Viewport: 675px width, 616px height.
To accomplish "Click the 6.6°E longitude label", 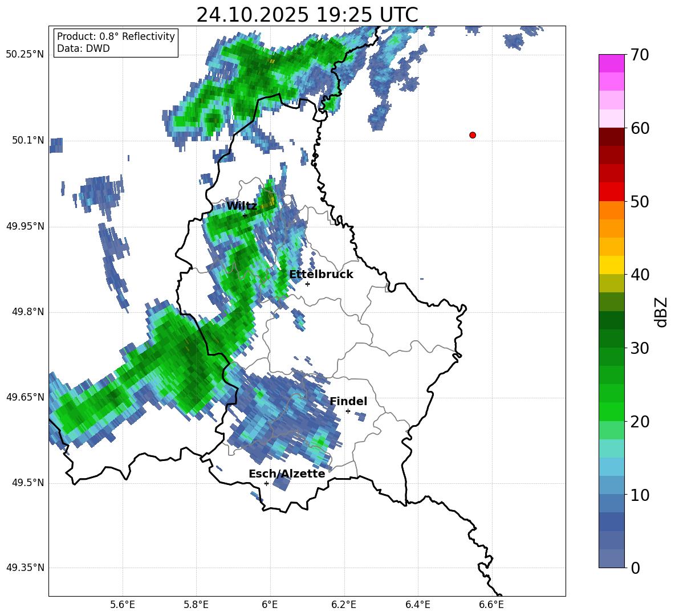I will pyautogui.click(x=491, y=605).
